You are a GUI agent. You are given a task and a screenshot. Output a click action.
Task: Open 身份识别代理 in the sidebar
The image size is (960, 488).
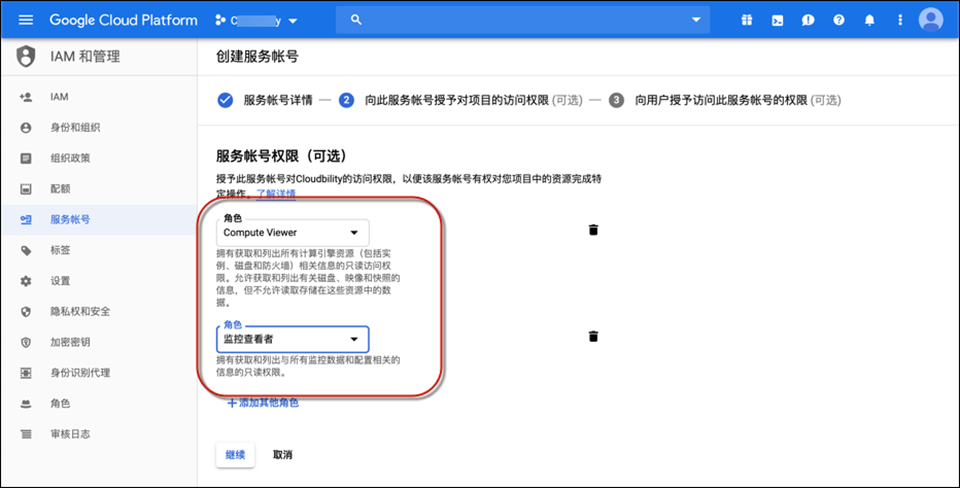(80, 372)
